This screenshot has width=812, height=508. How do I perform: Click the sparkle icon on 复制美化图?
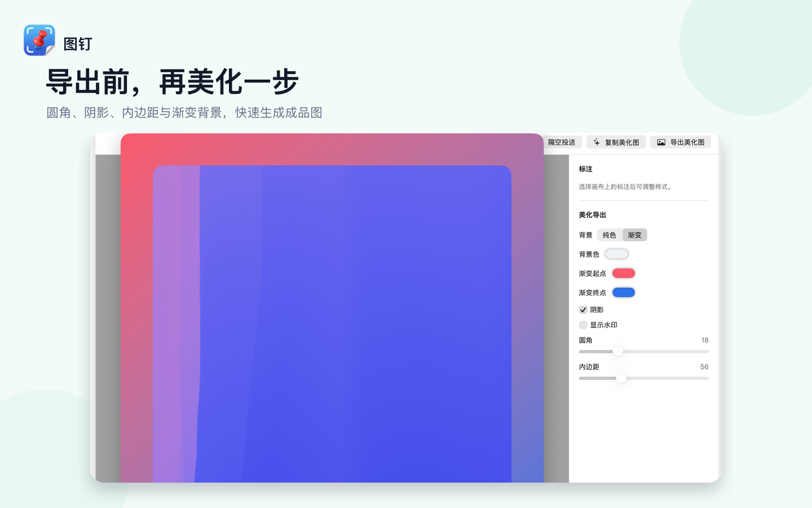click(597, 142)
